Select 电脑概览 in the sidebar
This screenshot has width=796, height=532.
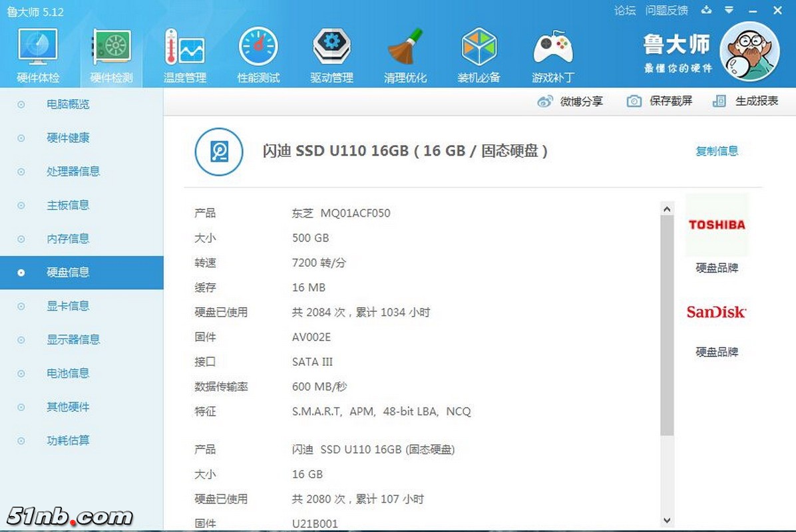coord(68,104)
